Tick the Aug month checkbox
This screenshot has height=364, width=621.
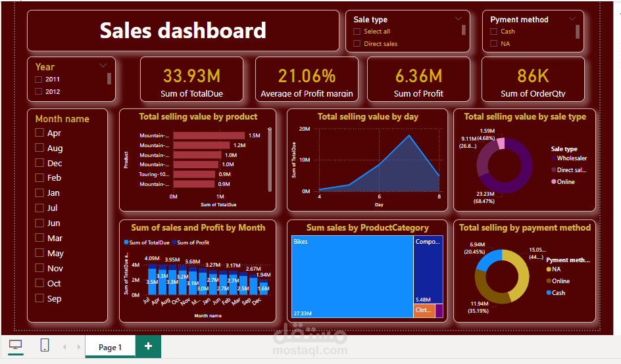click(x=39, y=148)
